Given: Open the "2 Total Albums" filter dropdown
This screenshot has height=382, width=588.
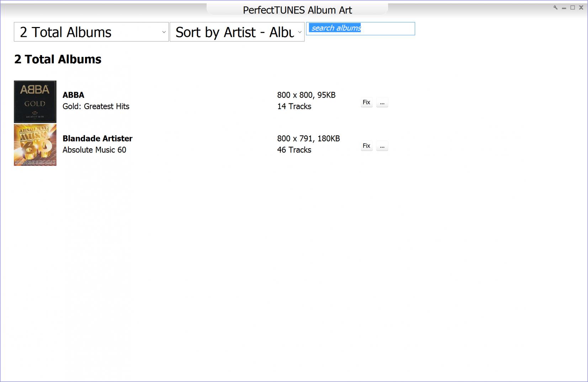Looking at the screenshot, I should coord(91,32).
